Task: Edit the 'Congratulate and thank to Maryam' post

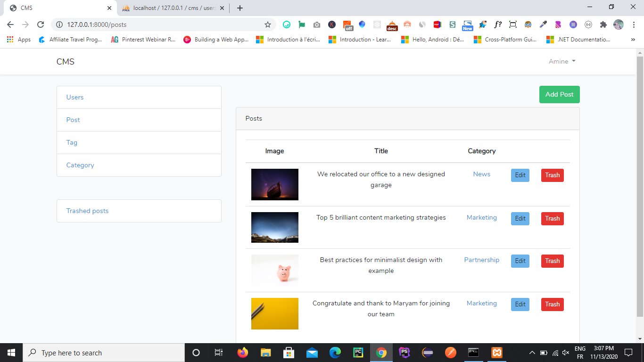Action: pyautogui.click(x=520, y=304)
